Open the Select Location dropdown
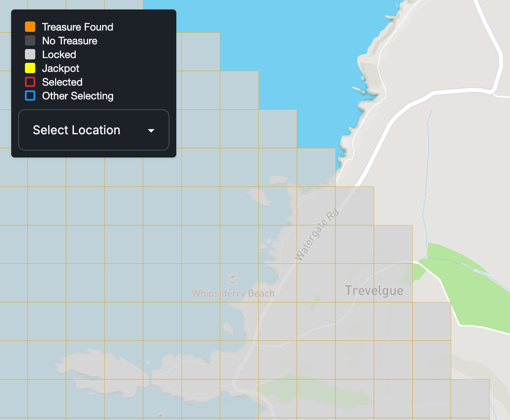Viewport: 510px width, 420px height. click(94, 130)
